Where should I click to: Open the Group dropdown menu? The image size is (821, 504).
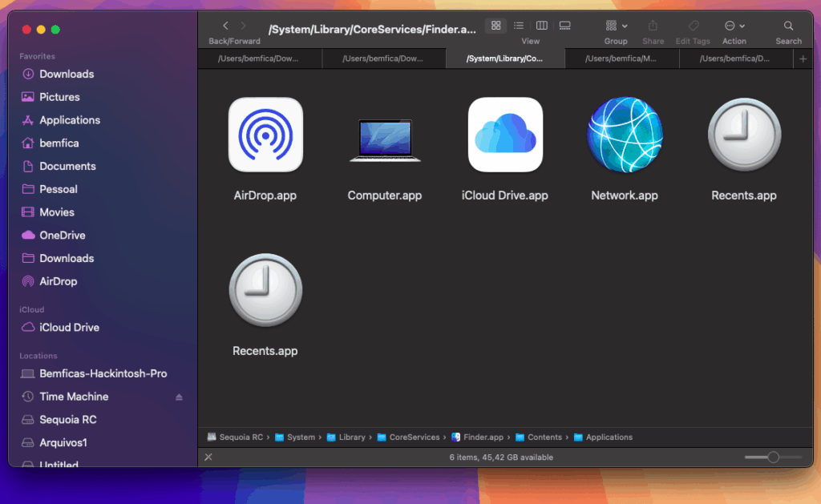(616, 26)
